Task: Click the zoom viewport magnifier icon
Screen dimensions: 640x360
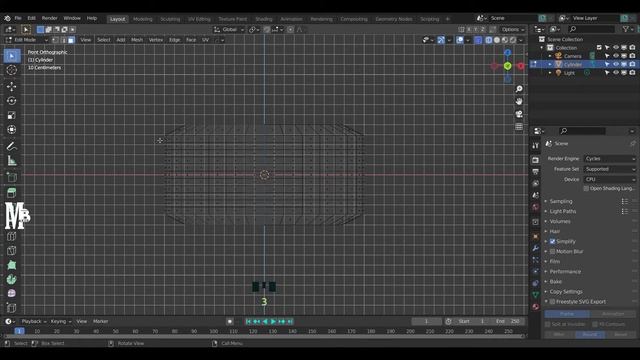Action: tap(519, 89)
